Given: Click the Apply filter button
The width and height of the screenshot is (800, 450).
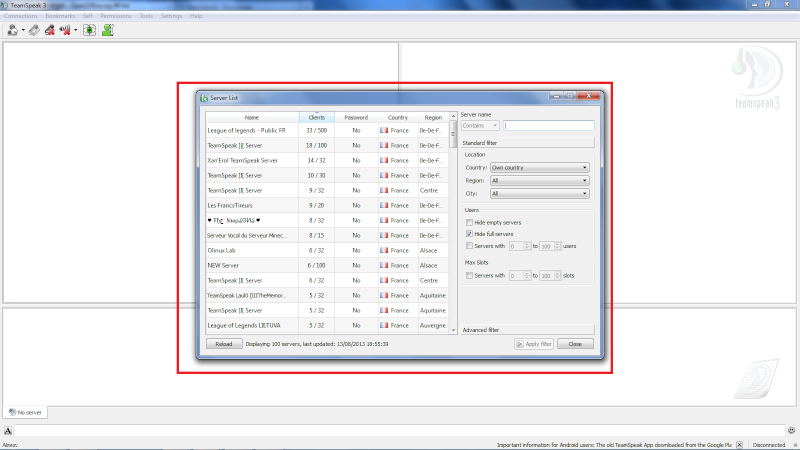Looking at the screenshot, I should click(534, 344).
